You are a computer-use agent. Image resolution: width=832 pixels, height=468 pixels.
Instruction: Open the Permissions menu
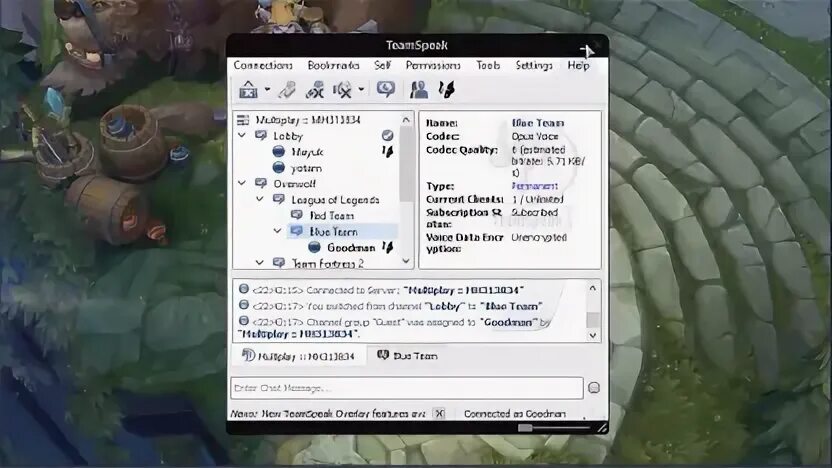pyautogui.click(x=433, y=65)
